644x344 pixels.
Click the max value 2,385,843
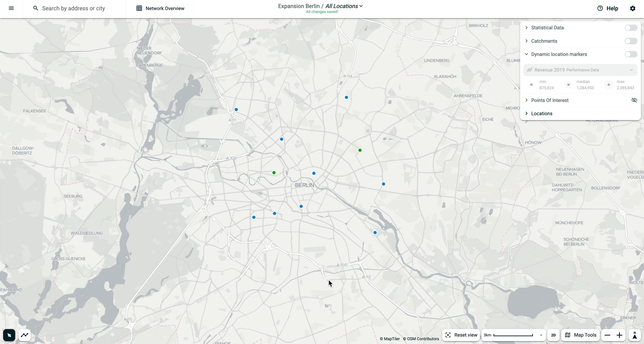625,88
